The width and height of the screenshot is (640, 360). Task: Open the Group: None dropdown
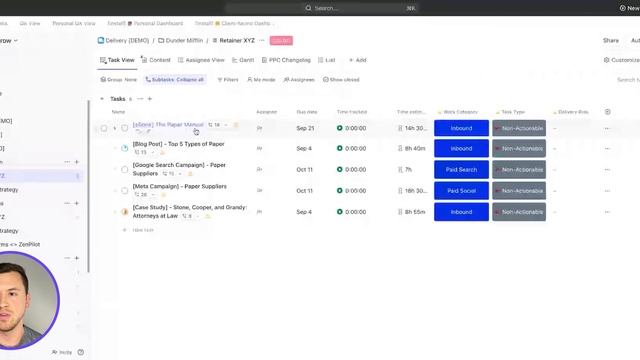point(118,80)
